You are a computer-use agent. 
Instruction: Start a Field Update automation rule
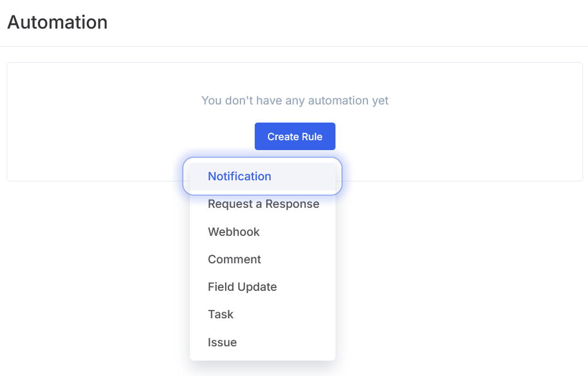[x=242, y=287]
